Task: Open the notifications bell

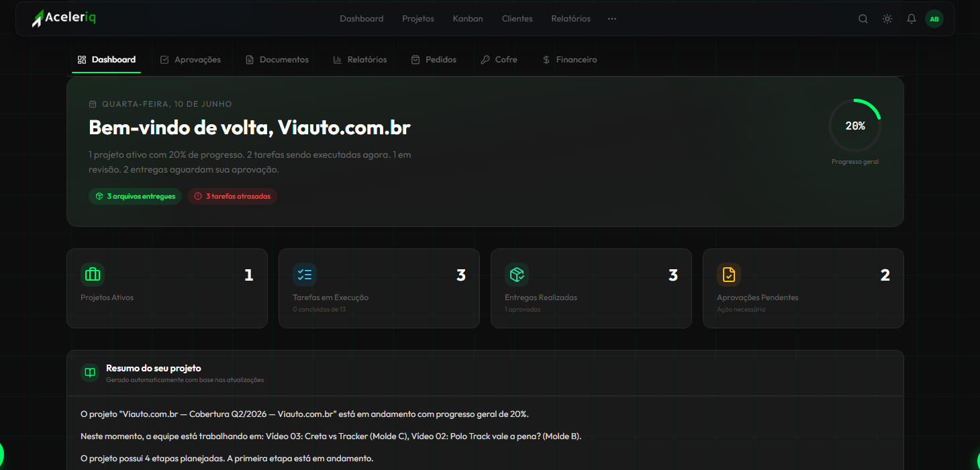Action: click(x=911, y=19)
